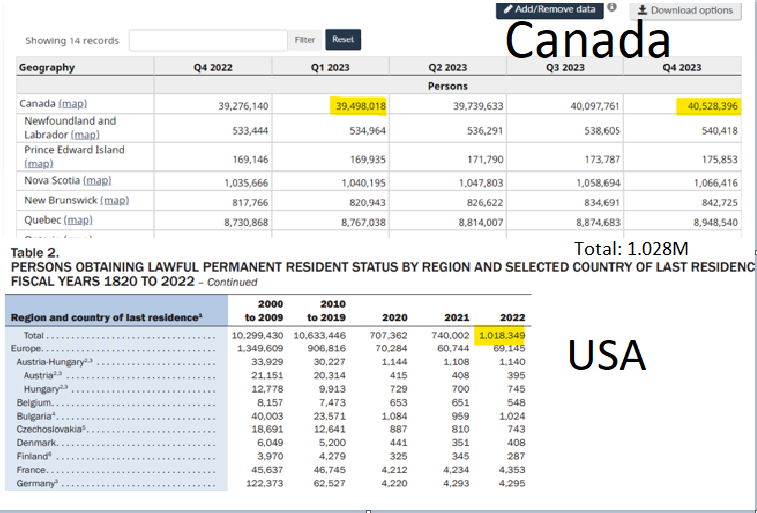Open the Newfoundland and Labrador map link
Viewport: 757px width, 513px height.
(x=85, y=135)
